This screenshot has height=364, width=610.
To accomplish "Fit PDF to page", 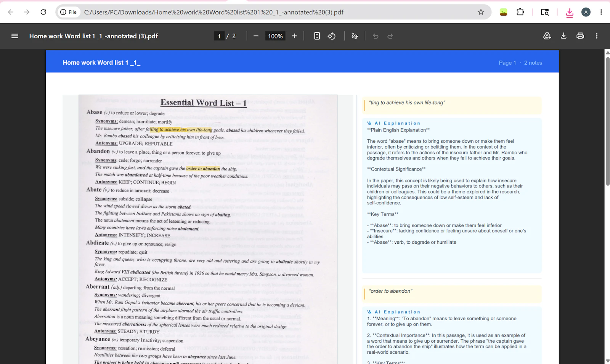I will [317, 36].
